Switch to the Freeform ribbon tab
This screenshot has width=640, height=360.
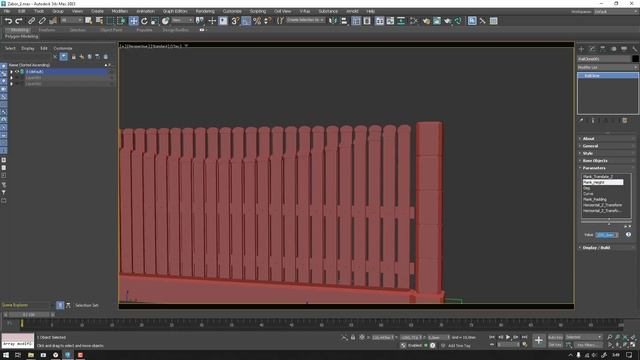click(x=47, y=30)
